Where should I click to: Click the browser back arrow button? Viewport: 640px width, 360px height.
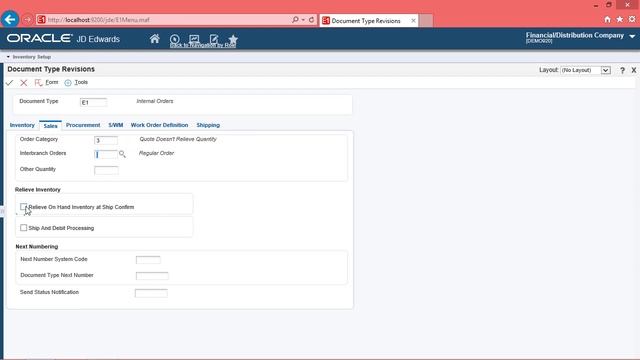coord(10,19)
